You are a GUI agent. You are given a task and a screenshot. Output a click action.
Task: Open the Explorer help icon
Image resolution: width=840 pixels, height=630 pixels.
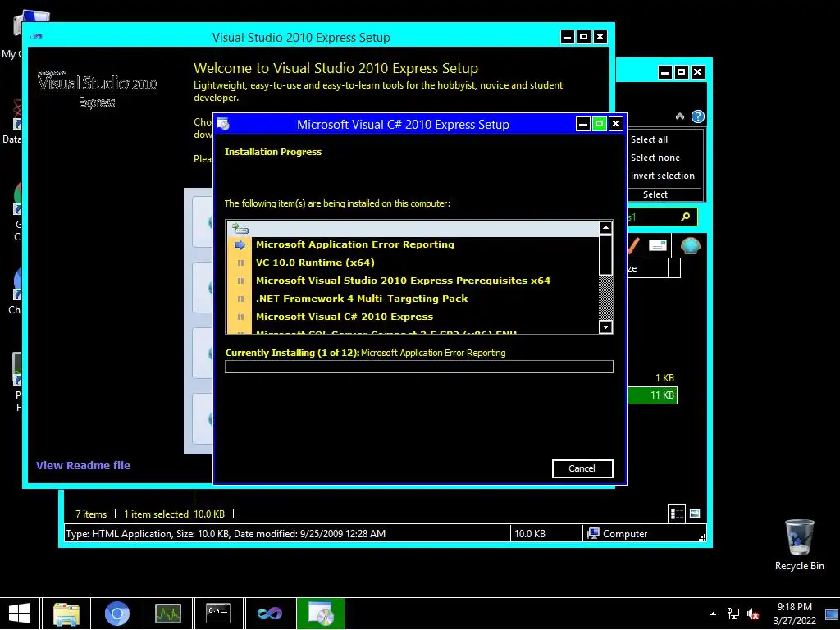coord(697,116)
